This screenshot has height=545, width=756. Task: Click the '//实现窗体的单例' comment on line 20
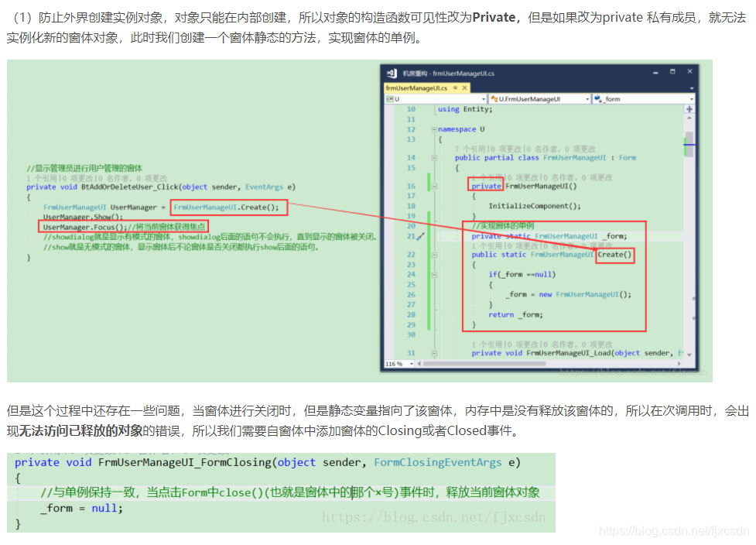[x=502, y=226]
